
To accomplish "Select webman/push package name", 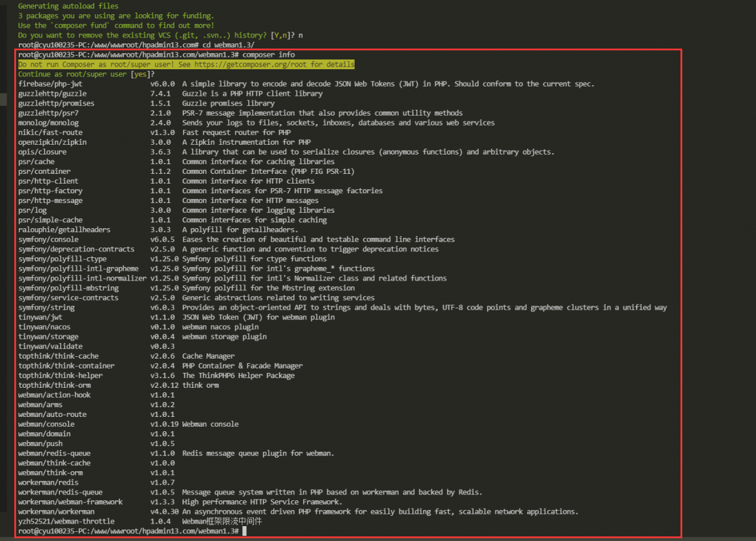I will click(41, 443).
